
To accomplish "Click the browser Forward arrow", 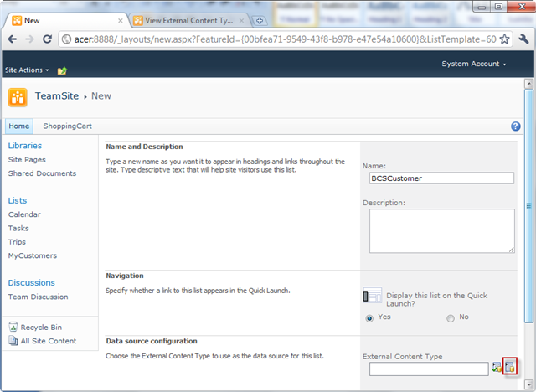I will pyautogui.click(x=30, y=39).
